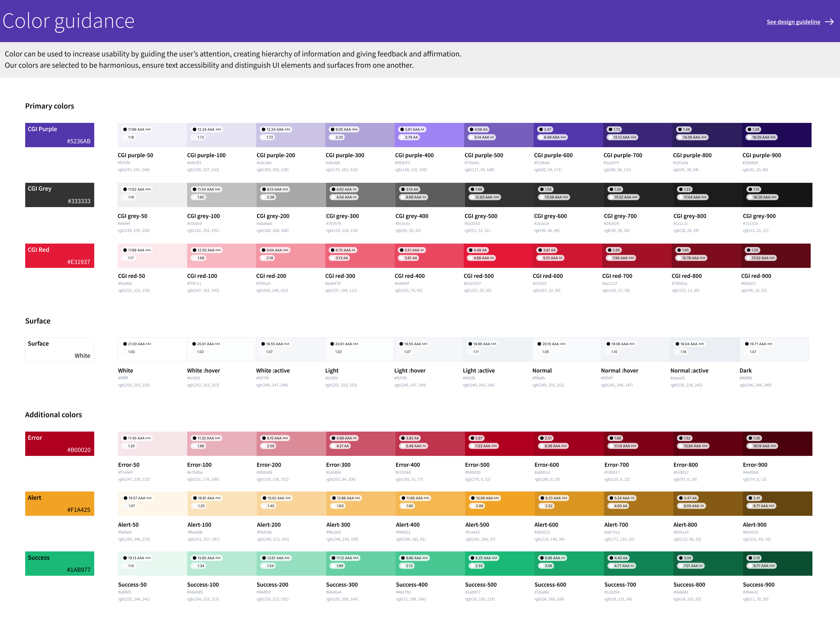Click the CGI purple-400 color swatch
The width and height of the screenshot is (840, 630).
coord(429,135)
